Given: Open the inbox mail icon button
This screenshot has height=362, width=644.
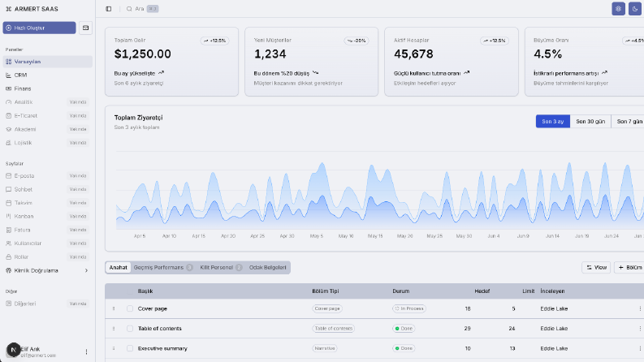Looking at the screenshot, I should [85, 28].
